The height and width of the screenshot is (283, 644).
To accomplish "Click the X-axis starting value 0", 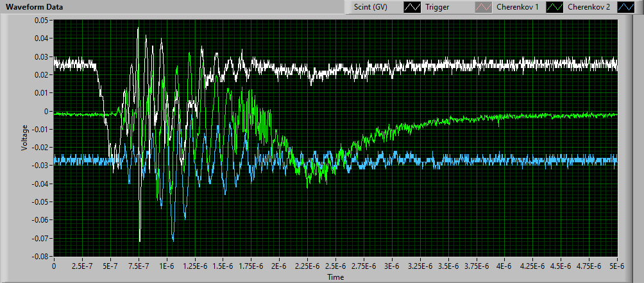I will [x=54, y=266].
